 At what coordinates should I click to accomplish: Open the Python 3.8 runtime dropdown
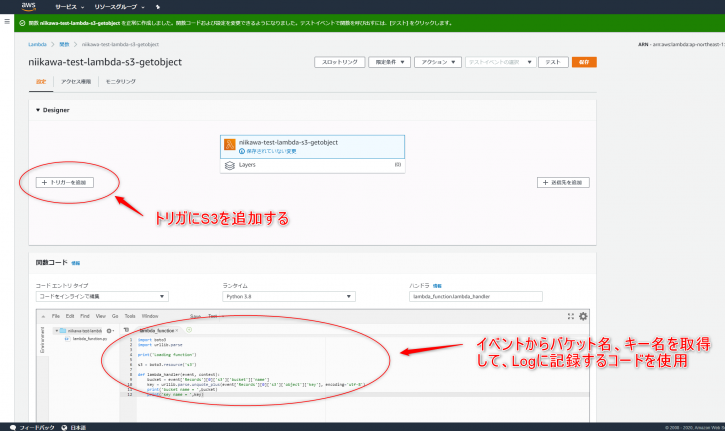point(289,296)
